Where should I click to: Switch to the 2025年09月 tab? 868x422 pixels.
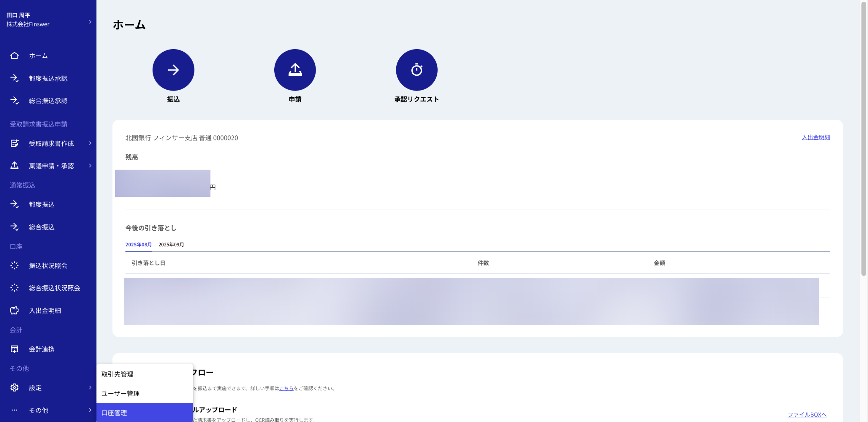coord(171,245)
